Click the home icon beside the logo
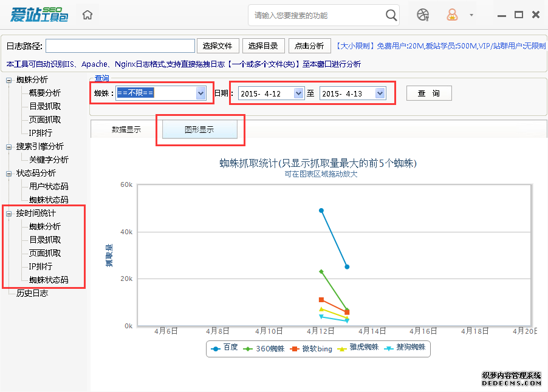548x392 pixels. click(87, 15)
